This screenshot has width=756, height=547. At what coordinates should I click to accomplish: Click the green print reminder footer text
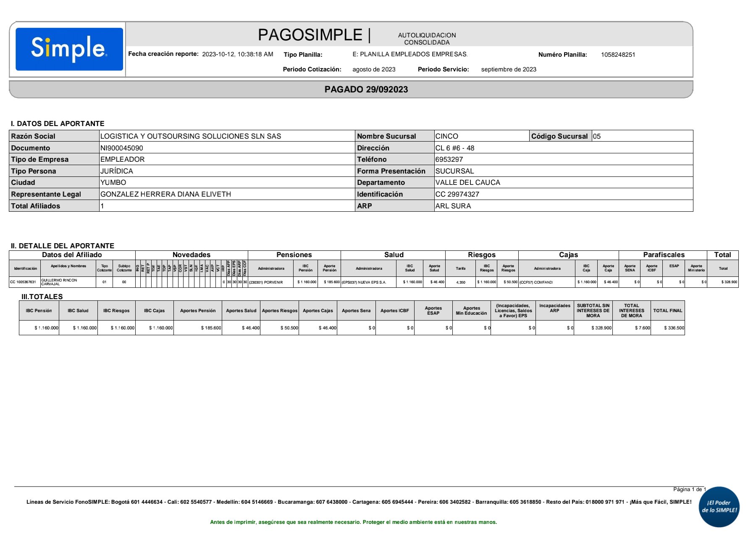click(353, 522)
